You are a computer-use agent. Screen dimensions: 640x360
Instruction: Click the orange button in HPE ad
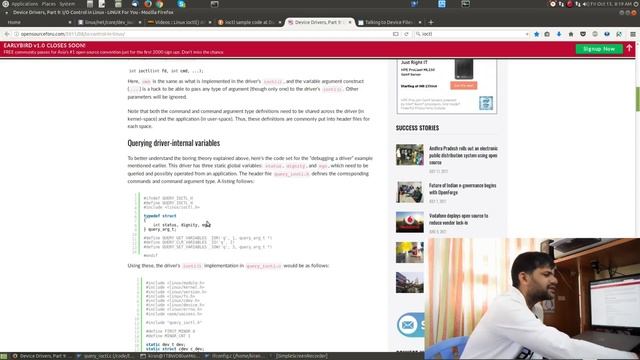pyautogui.click(x=464, y=85)
